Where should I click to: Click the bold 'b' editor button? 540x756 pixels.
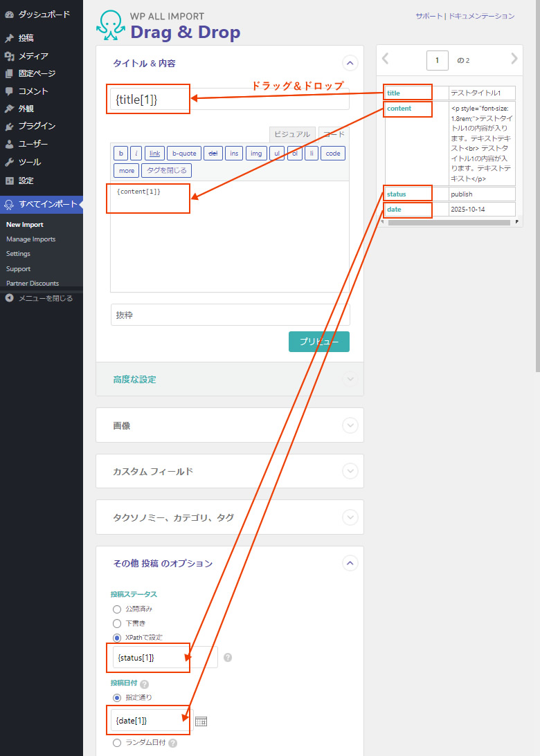point(120,154)
